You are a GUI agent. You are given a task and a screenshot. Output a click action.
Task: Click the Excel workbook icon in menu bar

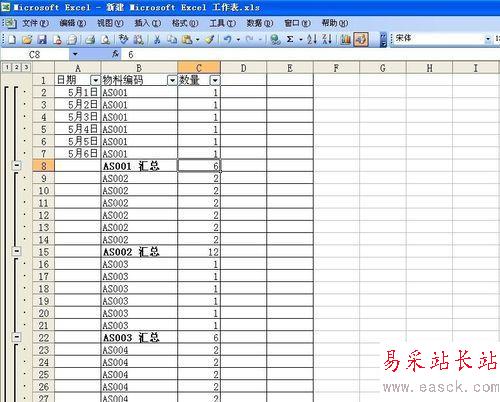[10, 23]
